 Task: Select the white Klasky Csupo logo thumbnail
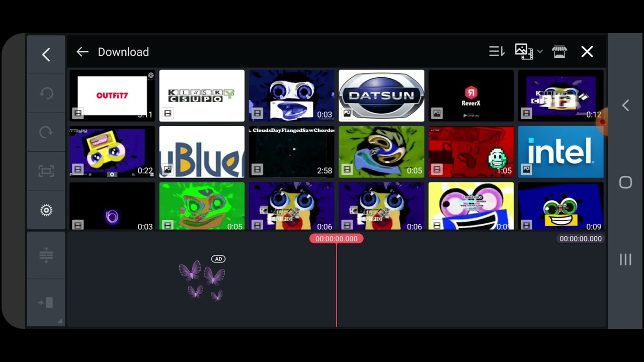pos(202,96)
